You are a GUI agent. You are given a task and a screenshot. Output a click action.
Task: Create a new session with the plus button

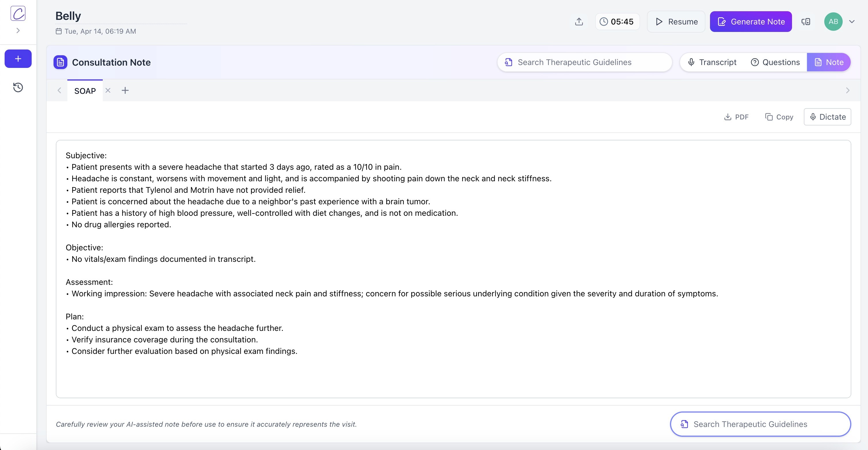[x=18, y=59]
